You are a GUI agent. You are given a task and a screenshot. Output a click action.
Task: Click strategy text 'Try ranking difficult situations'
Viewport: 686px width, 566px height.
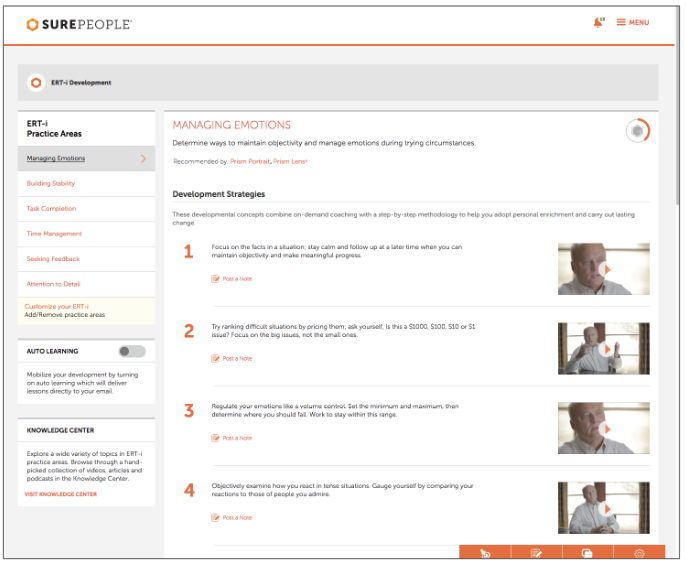coord(343,331)
